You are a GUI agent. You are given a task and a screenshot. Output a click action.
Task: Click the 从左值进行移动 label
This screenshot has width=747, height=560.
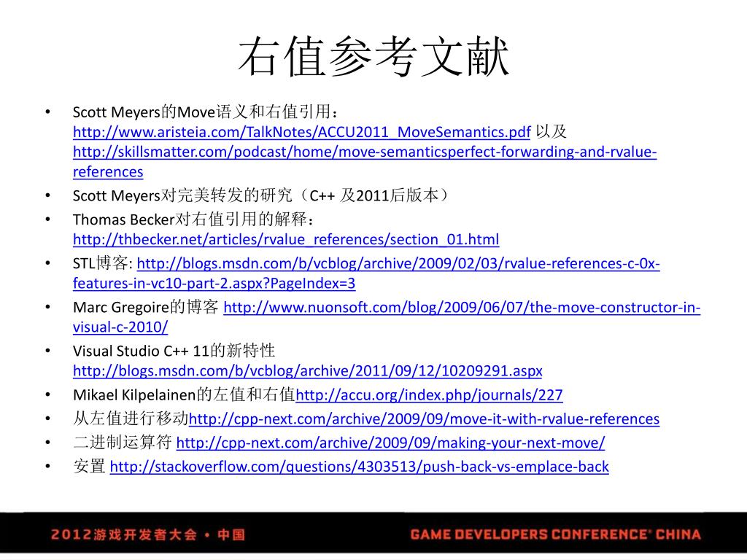131,419
